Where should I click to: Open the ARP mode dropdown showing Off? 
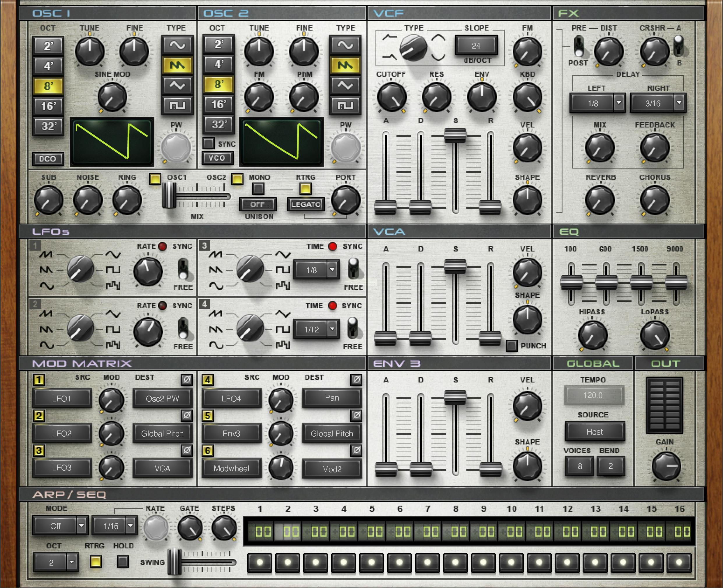click(x=60, y=526)
